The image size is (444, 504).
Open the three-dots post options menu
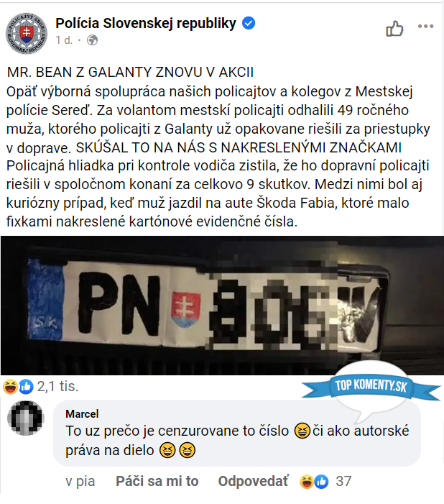426,26
